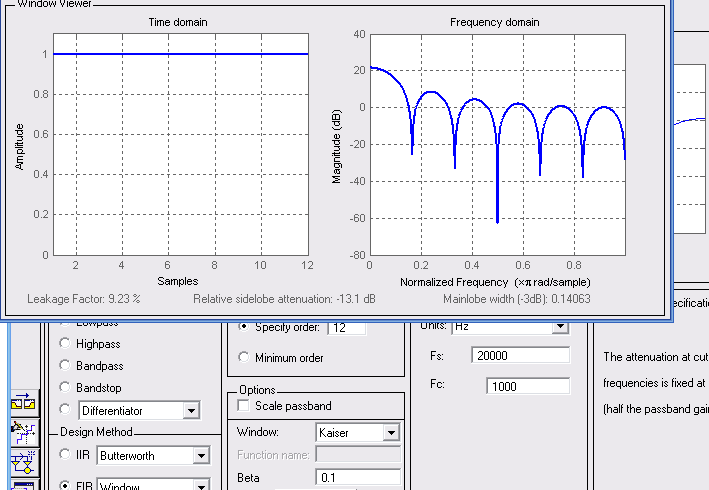Screen dimensions: 709x490
Task: Enable the Scale passband checkbox
Action: coord(244,405)
